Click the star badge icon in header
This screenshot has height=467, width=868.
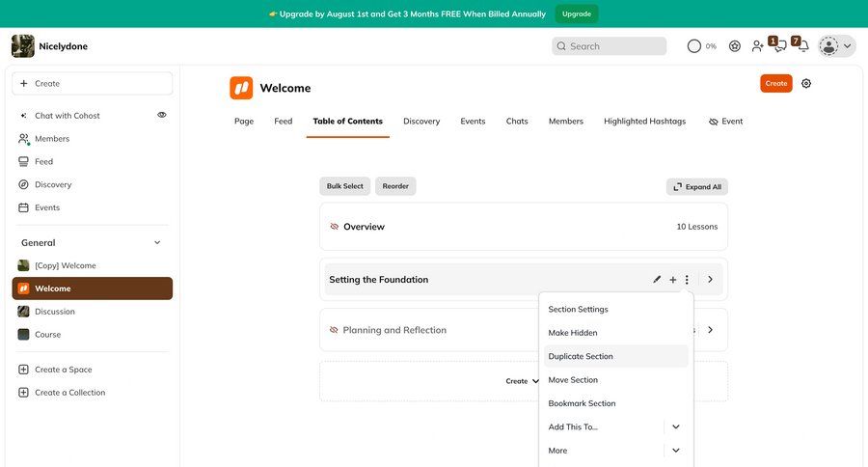coord(735,46)
